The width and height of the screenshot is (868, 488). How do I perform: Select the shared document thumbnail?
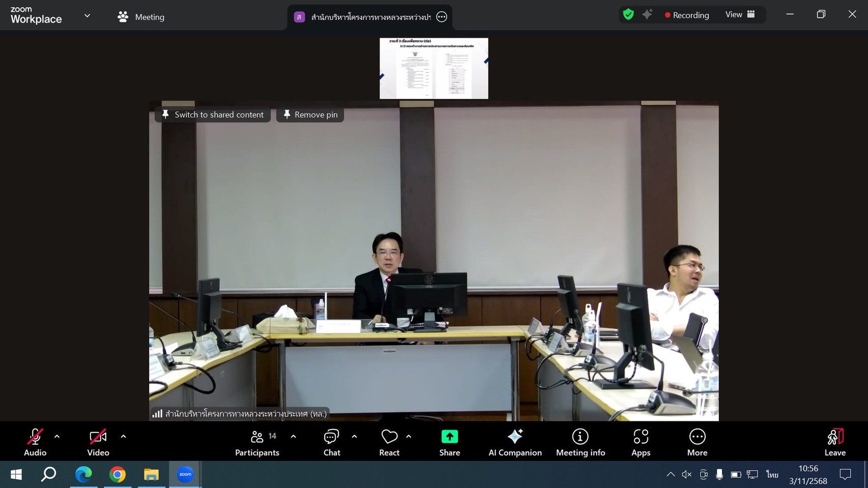pyautogui.click(x=433, y=68)
